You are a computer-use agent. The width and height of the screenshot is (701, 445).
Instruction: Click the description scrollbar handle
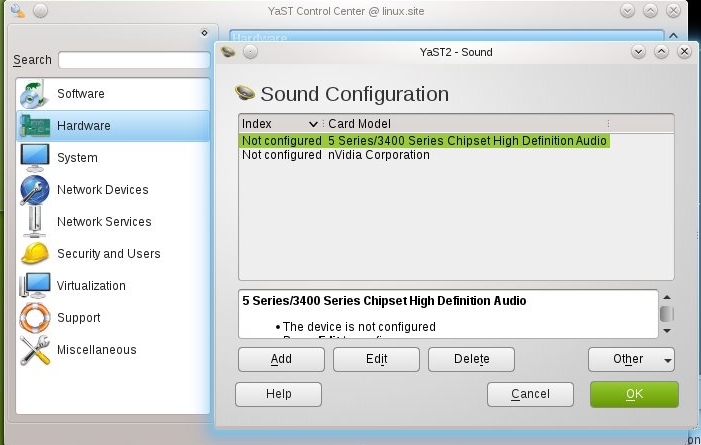click(667, 314)
